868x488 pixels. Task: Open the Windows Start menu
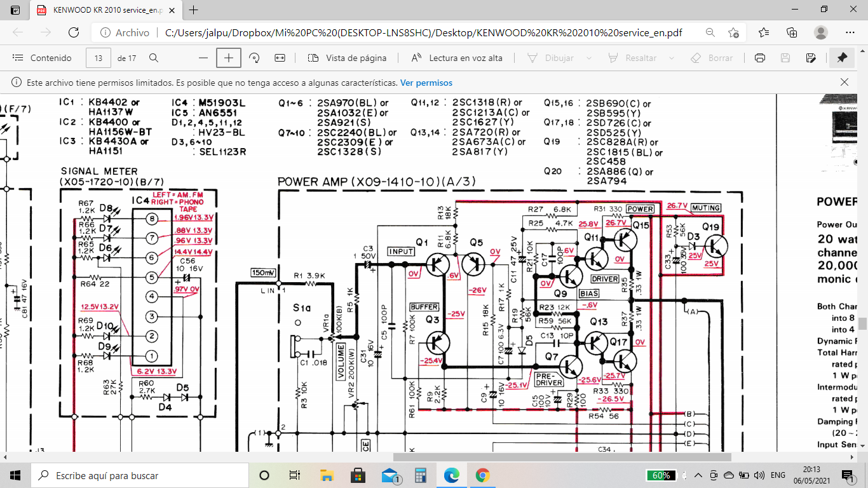(x=15, y=475)
